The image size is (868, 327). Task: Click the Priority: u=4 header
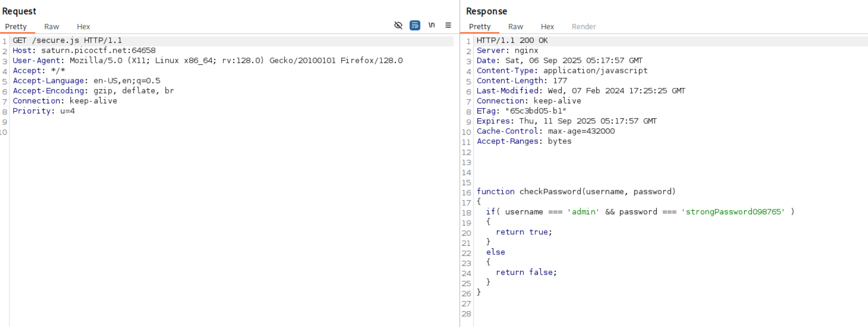point(43,111)
